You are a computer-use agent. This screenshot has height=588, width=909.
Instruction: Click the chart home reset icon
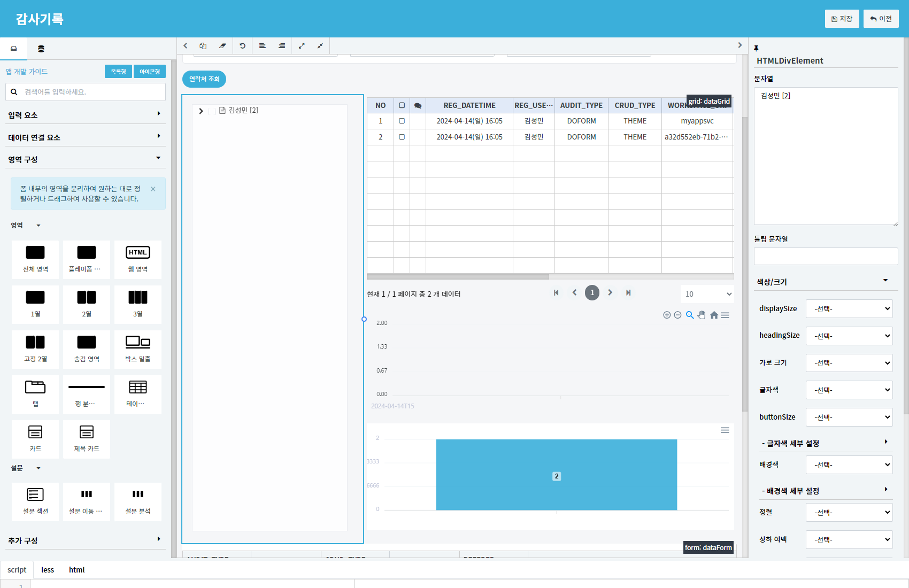tap(714, 315)
